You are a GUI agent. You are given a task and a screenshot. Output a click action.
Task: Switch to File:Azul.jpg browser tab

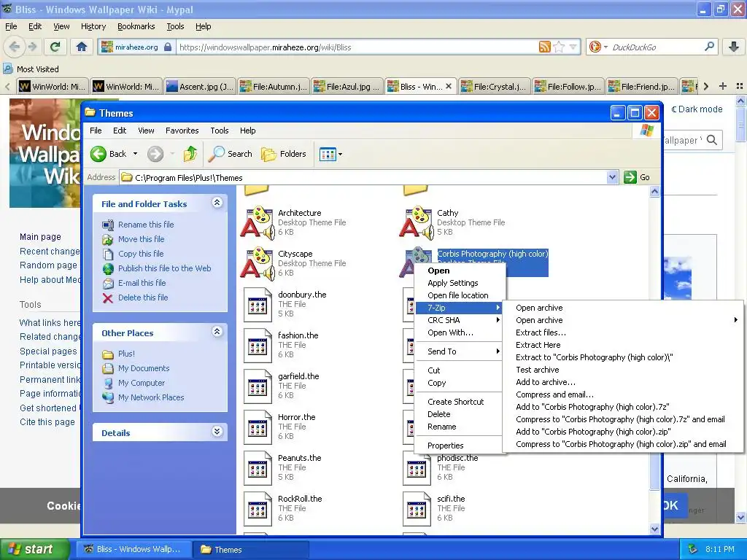click(347, 87)
